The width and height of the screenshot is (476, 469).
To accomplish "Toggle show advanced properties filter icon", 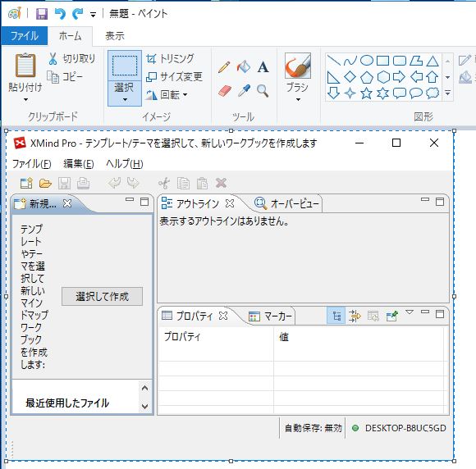I will pos(355,316).
